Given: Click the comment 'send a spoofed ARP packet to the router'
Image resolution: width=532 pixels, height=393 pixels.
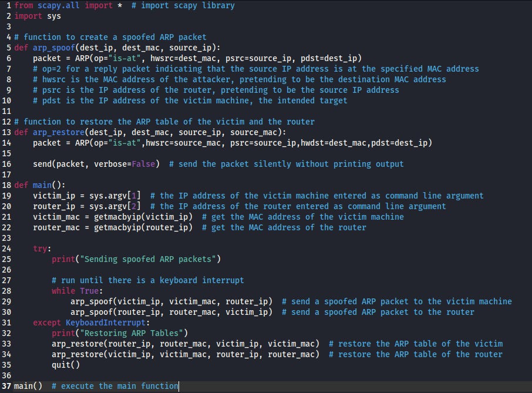Looking at the screenshot, I should (378, 312).
